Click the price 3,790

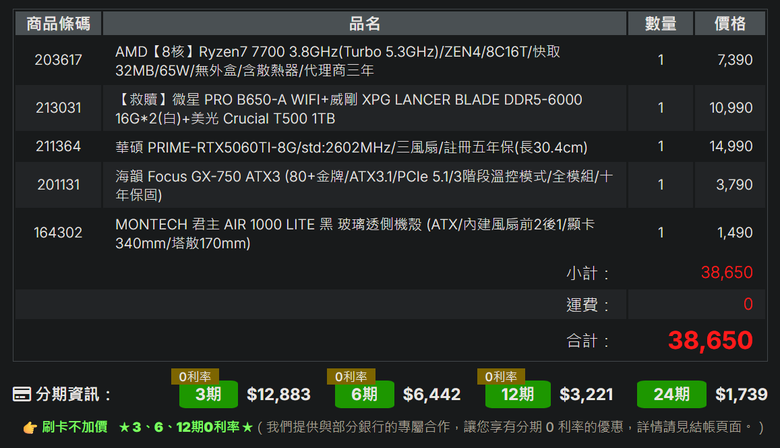pyautogui.click(x=734, y=185)
